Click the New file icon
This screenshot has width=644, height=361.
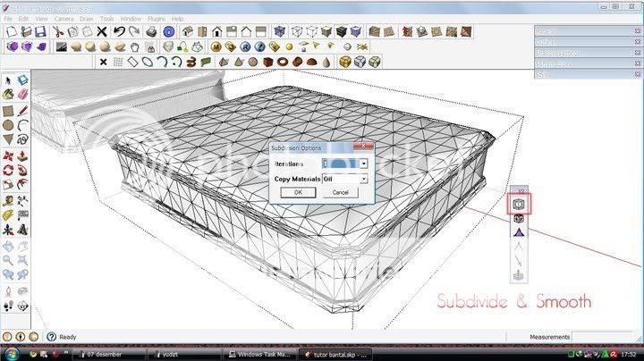click(x=11, y=31)
